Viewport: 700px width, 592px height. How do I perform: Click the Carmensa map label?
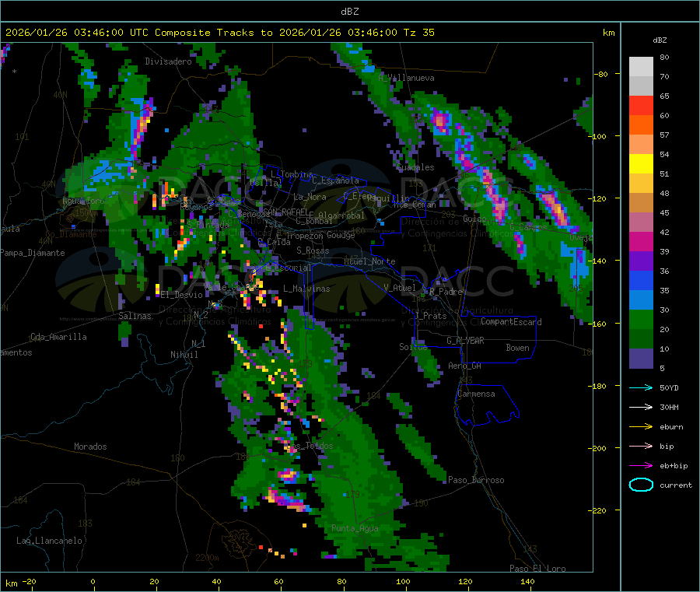(476, 394)
